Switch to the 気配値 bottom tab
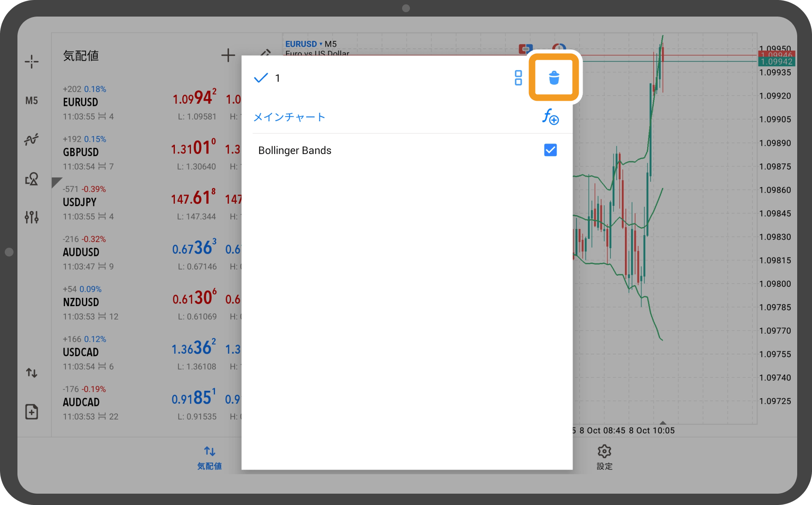812x505 pixels. (209, 458)
